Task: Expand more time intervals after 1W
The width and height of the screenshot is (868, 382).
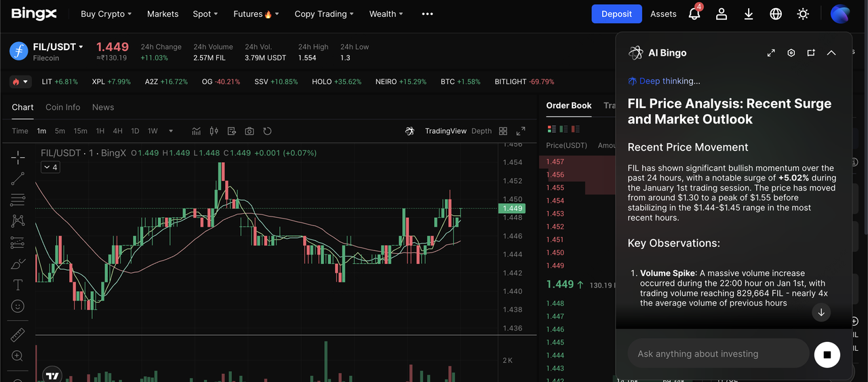Action: 171,131
